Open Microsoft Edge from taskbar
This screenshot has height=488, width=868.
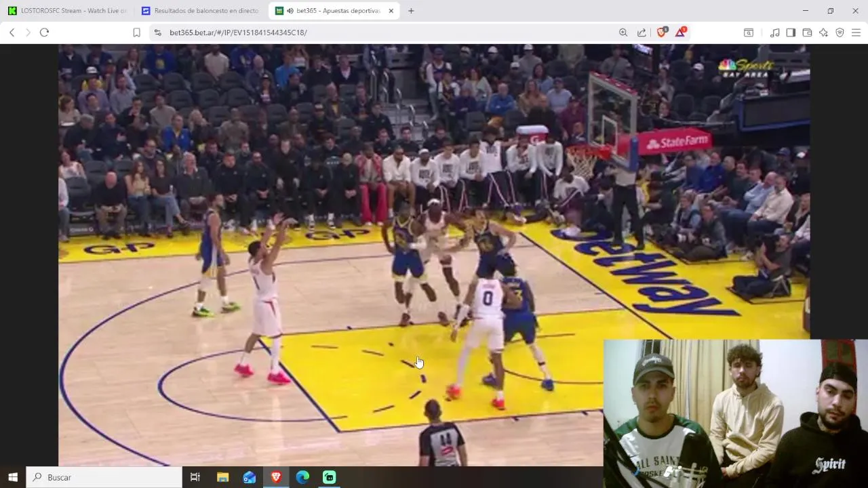point(302,477)
